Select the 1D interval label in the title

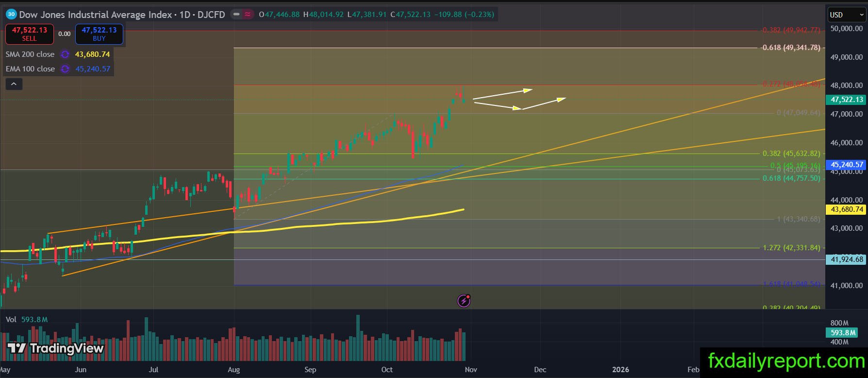tap(185, 15)
